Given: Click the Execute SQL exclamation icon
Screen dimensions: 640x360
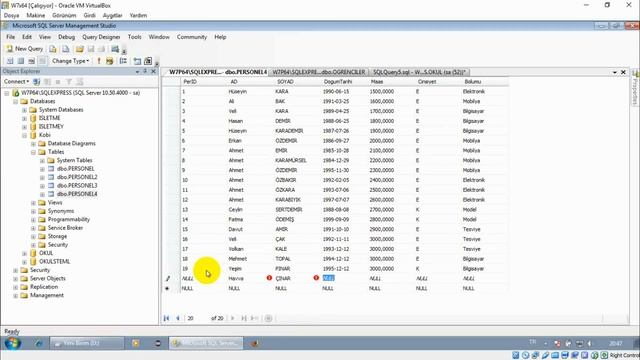Looking at the screenshot, I should tap(99, 61).
